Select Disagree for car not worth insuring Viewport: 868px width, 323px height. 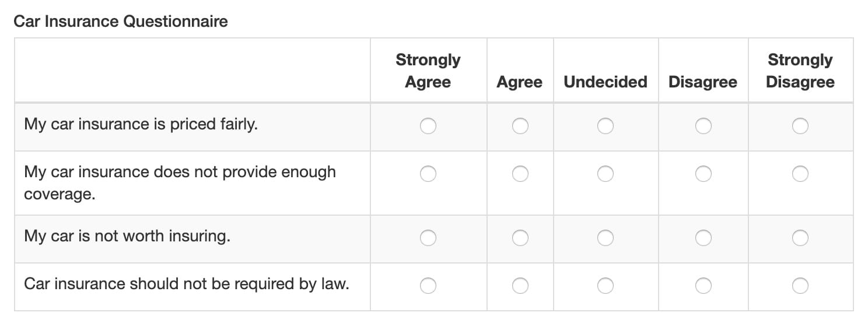pos(703,238)
